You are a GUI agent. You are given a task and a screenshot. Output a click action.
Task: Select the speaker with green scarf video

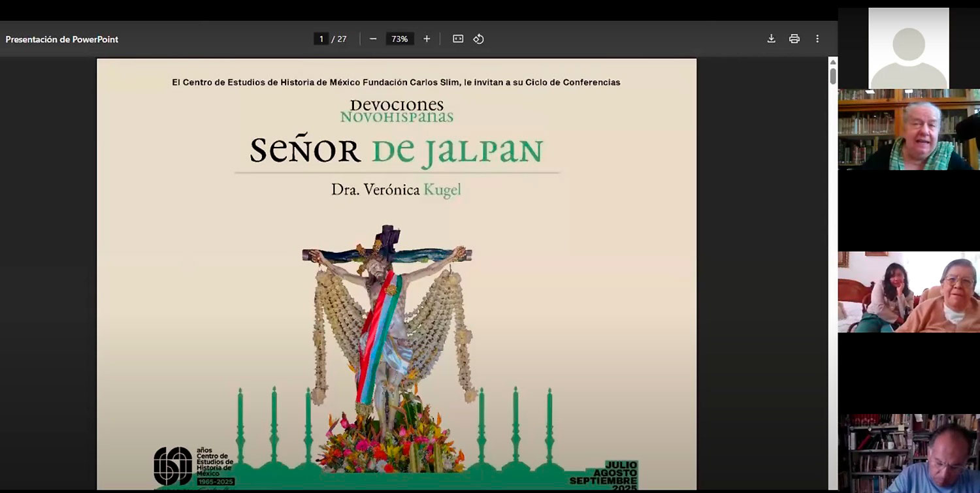pyautogui.click(x=908, y=129)
